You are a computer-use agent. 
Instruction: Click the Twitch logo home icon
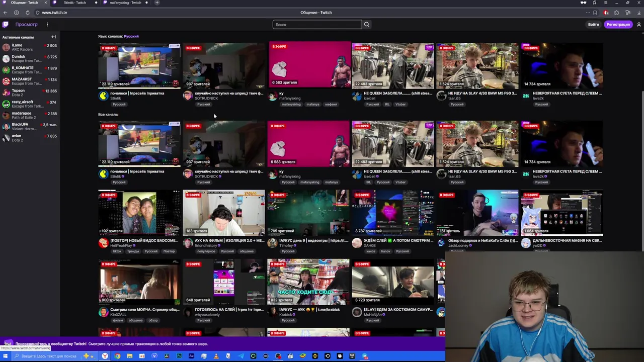click(5, 24)
